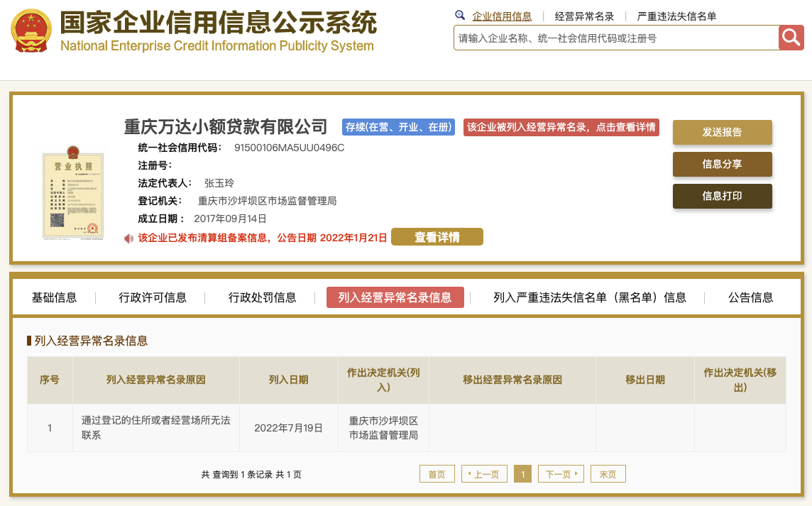This screenshot has height=506, width=812.
Task: Open the 行政处罚信息 tab
Action: click(x=262, y=297)
